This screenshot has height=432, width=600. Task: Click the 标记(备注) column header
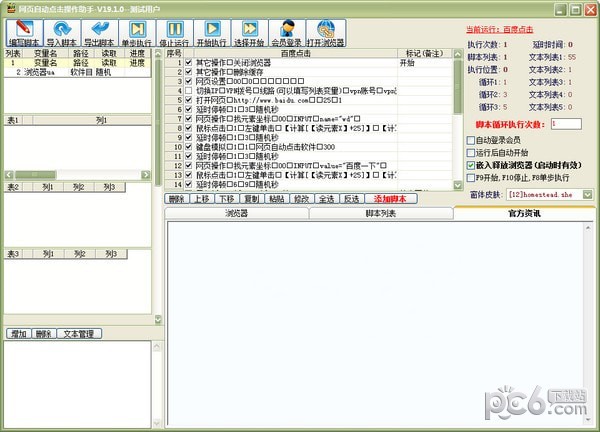[424, 53]
